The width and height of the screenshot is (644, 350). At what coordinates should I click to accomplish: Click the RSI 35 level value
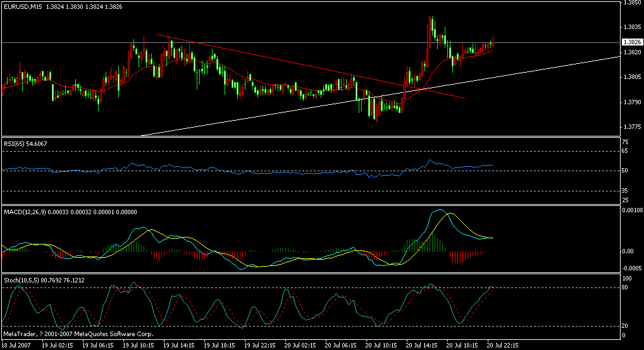624,191
